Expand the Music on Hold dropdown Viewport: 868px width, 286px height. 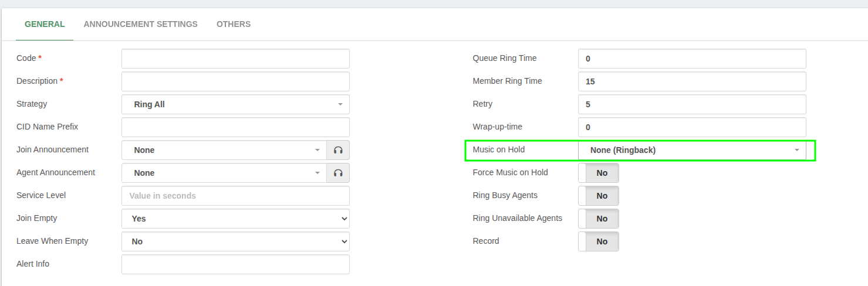692,150
